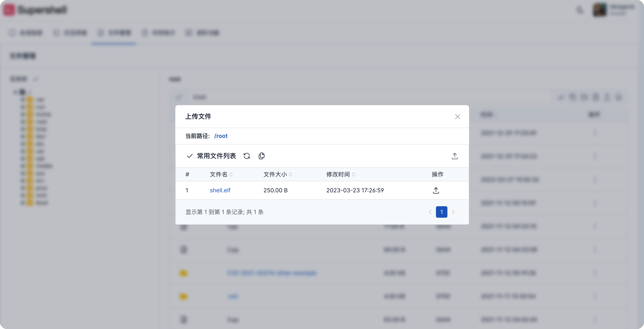644x329 pixels.
Task: Open the first navigation tab in the top bar
Action: tap(26, 33)
